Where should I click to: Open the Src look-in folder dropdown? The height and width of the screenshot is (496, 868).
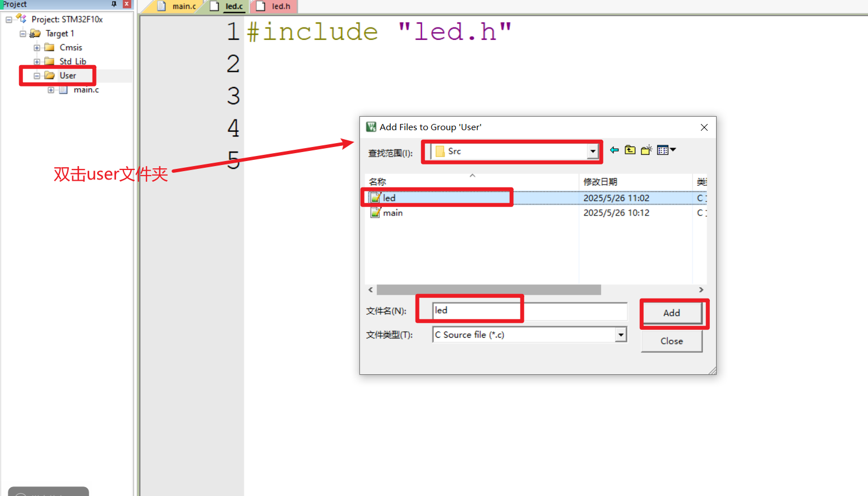593,151
